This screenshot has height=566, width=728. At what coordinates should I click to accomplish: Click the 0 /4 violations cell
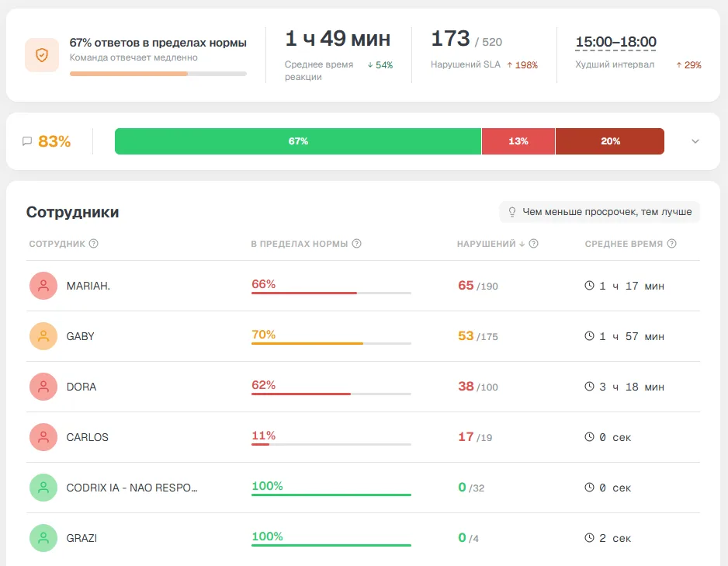point(469,538)
